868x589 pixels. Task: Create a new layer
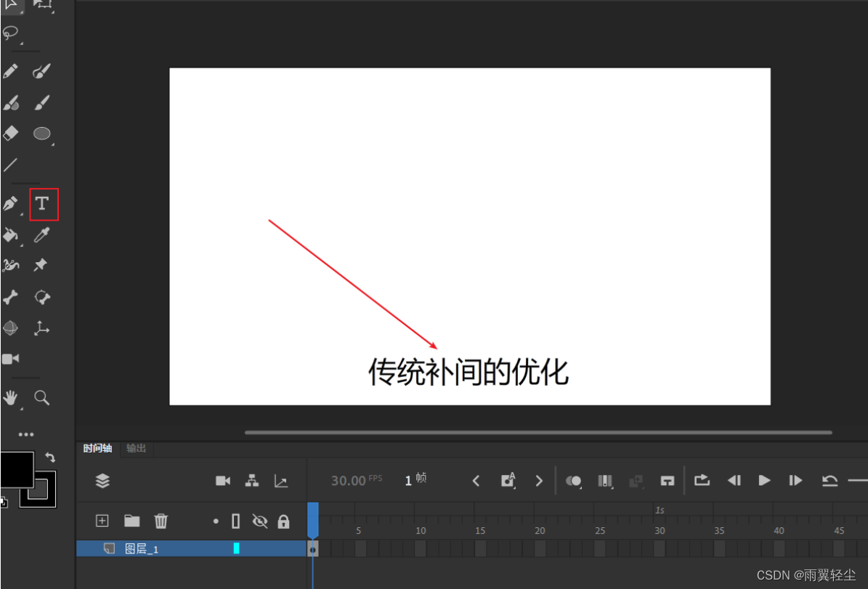(102, 520)
